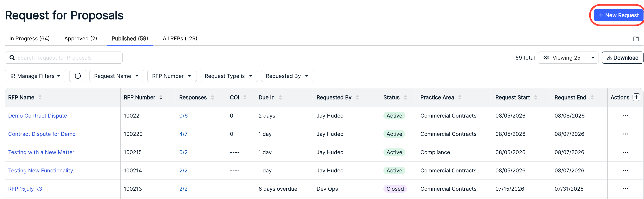Screen dimensions: 644x199
Task: Open Contract Dispute for Demo RFP
Action: [x=42, y=134]
